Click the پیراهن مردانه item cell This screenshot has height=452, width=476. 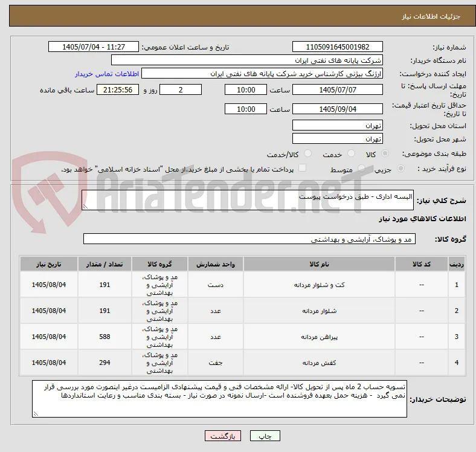pos(319,337)
